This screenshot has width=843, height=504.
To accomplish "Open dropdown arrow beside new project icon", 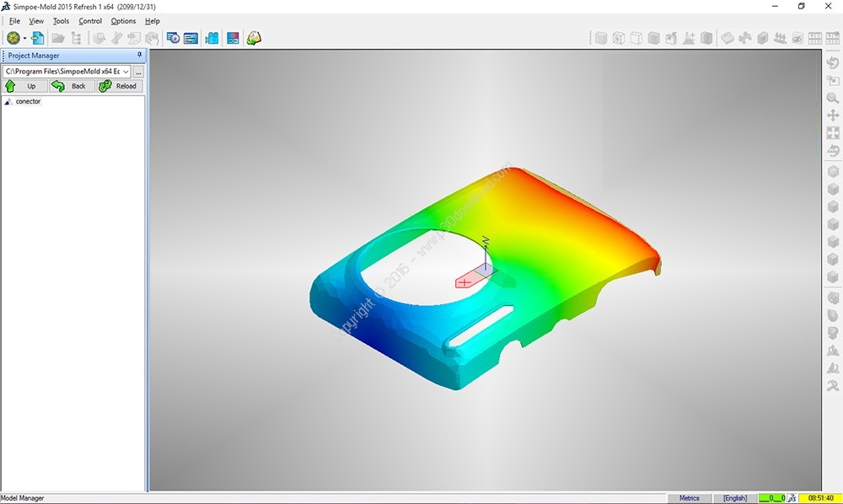I will [25, 38].
